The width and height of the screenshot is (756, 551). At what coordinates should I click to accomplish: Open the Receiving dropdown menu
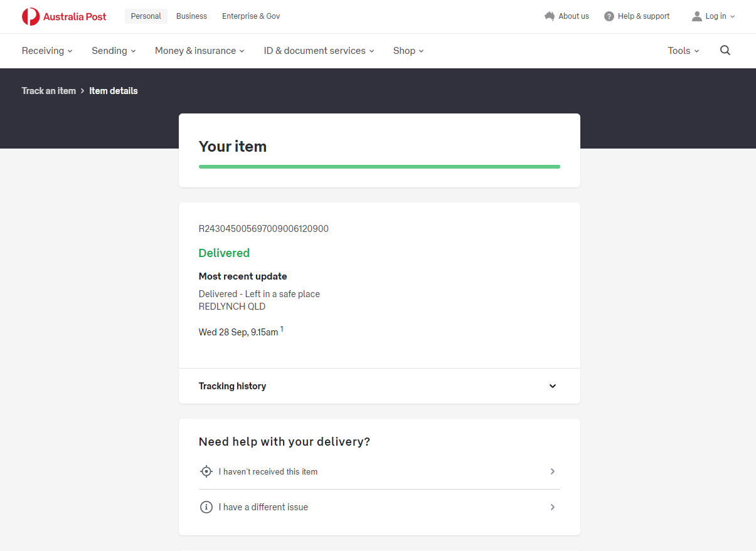47,51
